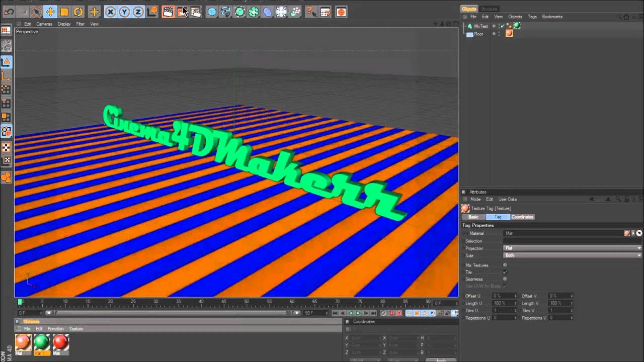Switch viewport layout icon in left sidebar
Viewport: 644px width, 362px height.
[6, 31]
